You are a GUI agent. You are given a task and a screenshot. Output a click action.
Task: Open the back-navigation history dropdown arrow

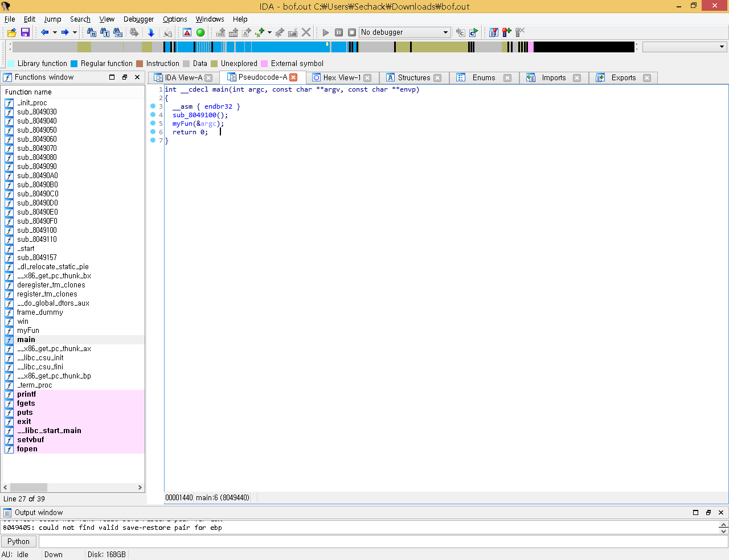click(55, 32)
